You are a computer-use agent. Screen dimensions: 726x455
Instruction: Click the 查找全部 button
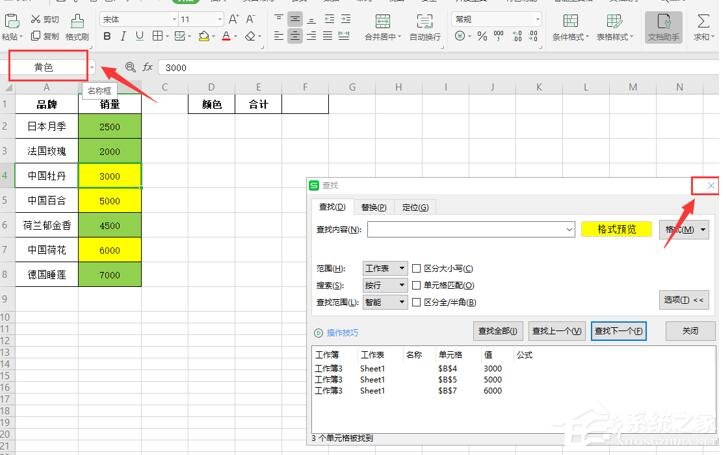(x=497, y=331)
